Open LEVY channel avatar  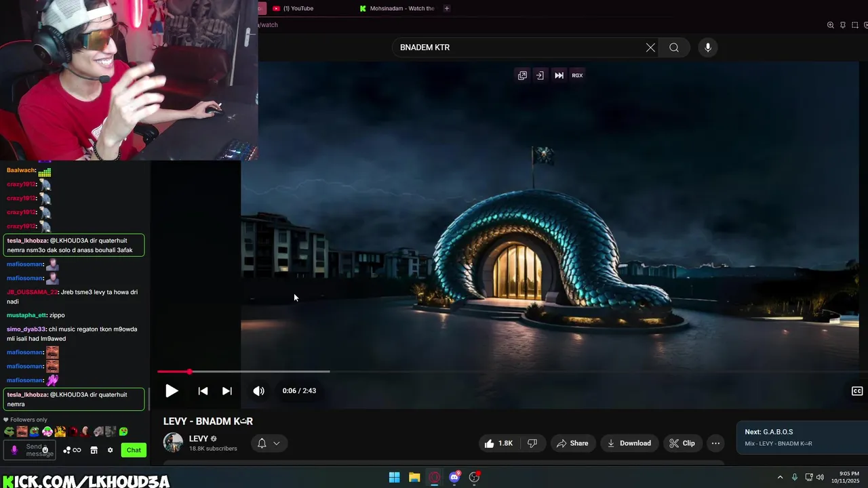pos(173,443)
